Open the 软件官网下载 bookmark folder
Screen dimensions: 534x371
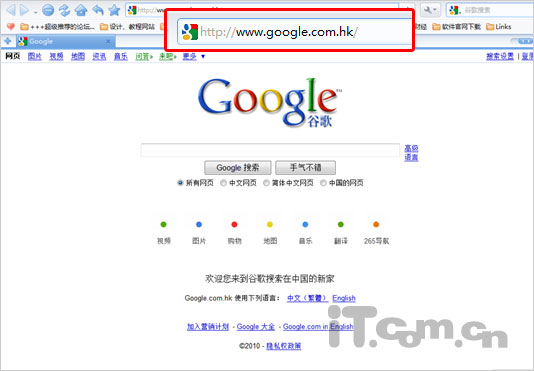point(456,27)
